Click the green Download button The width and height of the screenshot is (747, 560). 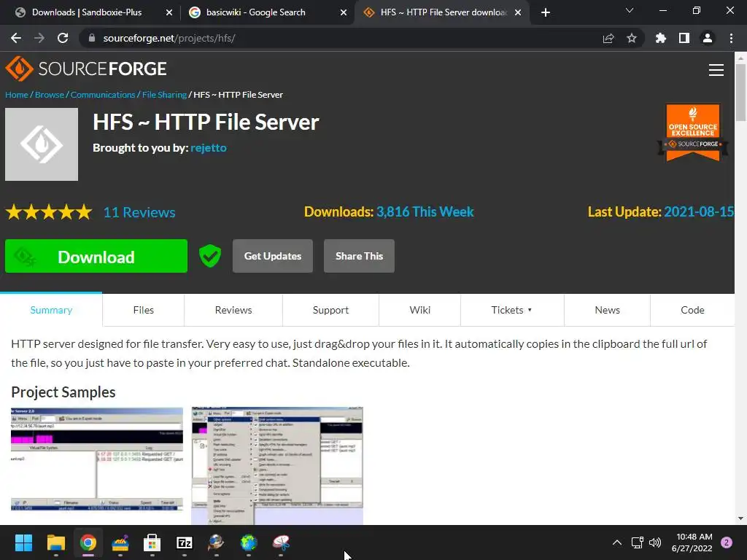click(x=96, y=256)
